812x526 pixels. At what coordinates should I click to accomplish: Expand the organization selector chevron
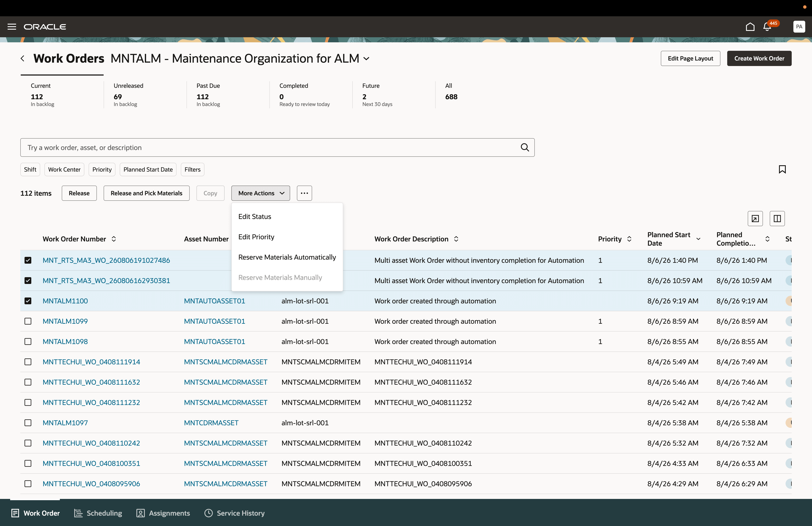click(366, 59)
